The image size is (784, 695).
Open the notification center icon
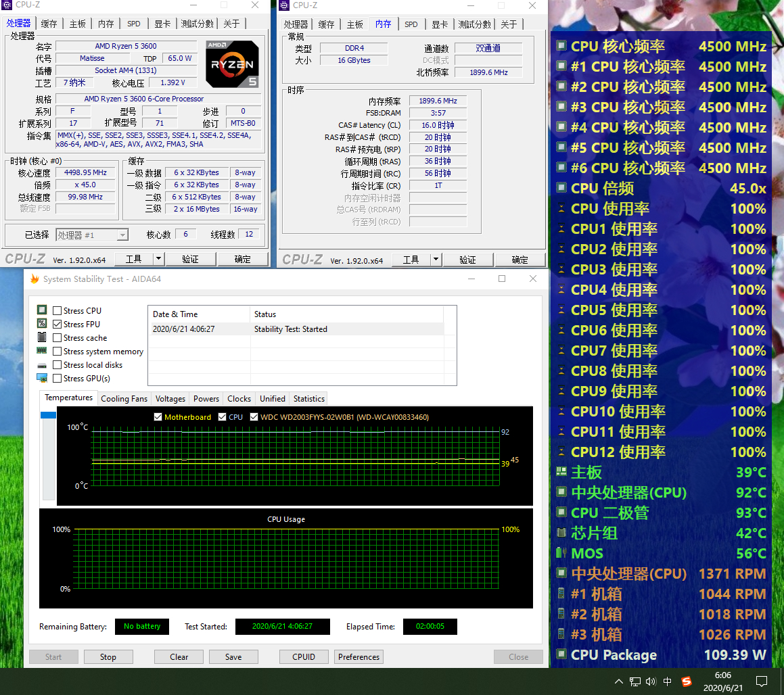coord(762,681)
